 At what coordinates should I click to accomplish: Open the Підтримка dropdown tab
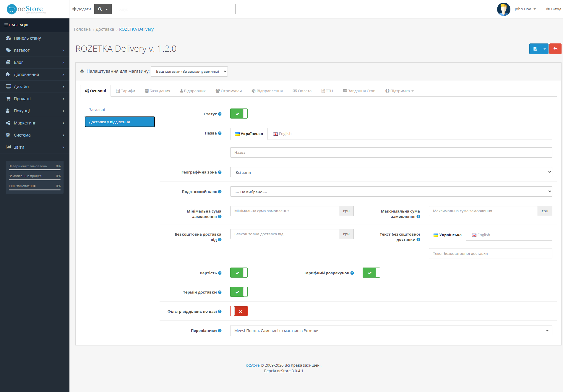point(400,91)
